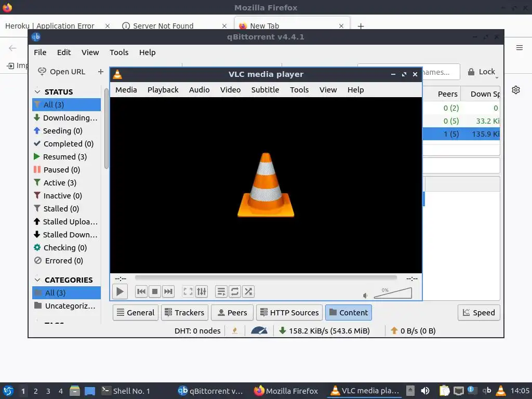Viewport: 532px width, 399px height.
Task: Skip to previous media in VLC
Action: [x=141, y=291]
